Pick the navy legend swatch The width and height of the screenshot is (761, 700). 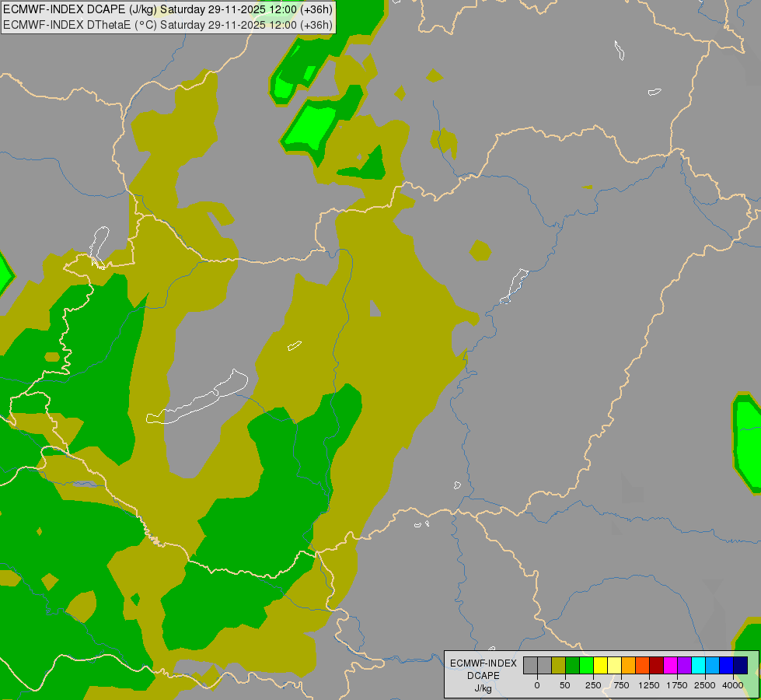pos(741,666)
